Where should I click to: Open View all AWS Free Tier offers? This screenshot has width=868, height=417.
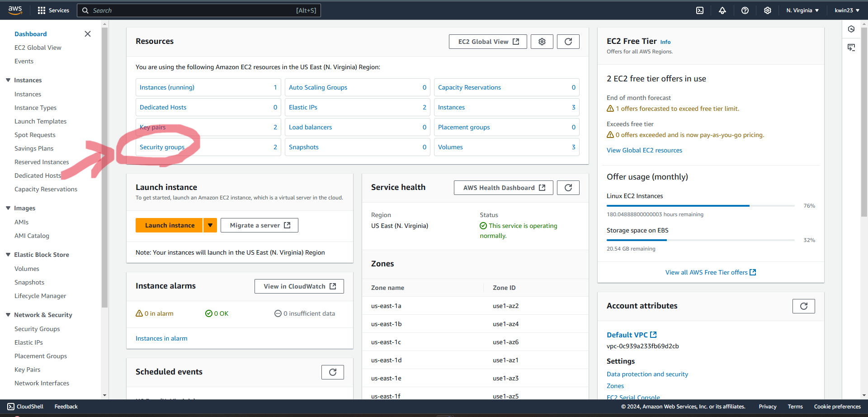(711, 272)
